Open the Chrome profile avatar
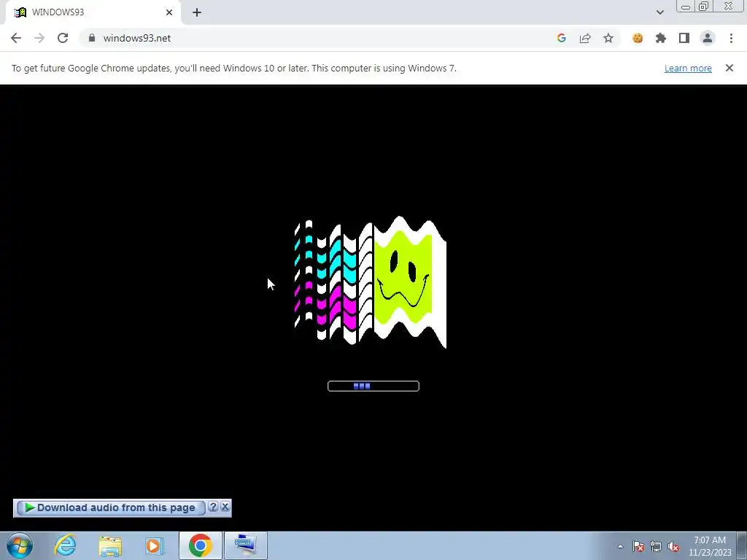The width and height of the screenshot is (747, 560). click(708, 38)
